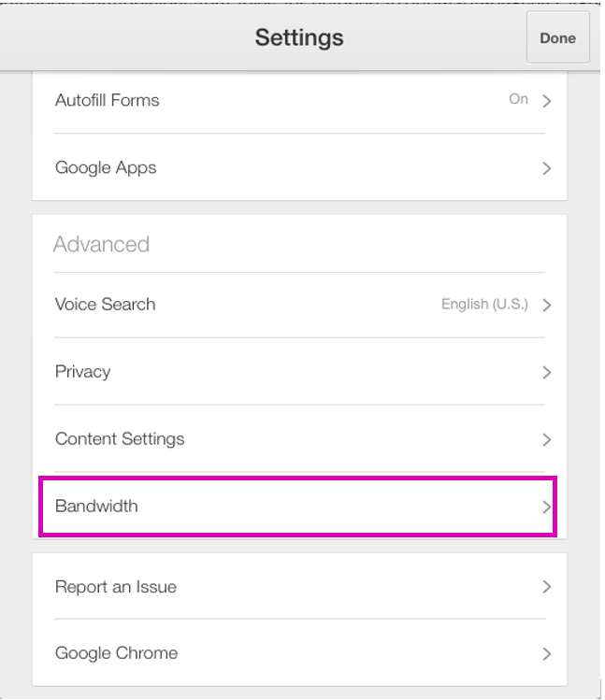605x700 pixels.
Task: Tap the Done button
Action: click(x=557, y=37)
